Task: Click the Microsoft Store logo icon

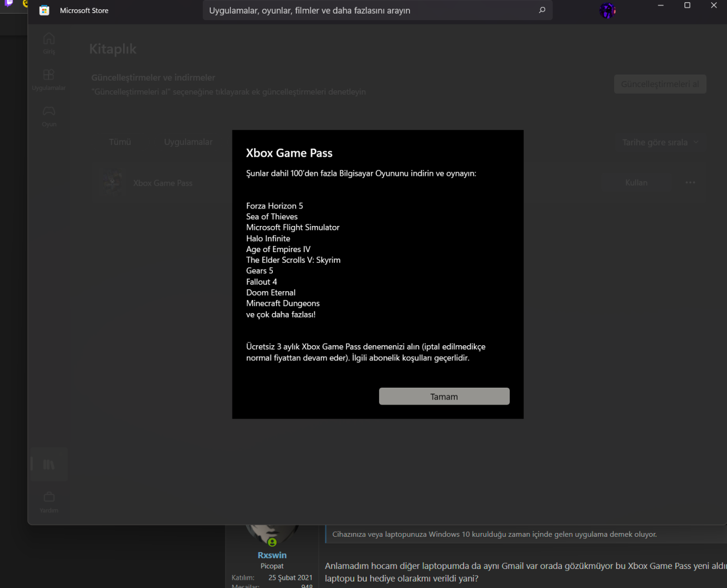Action: pyautogui.click(x=45, y=10)
